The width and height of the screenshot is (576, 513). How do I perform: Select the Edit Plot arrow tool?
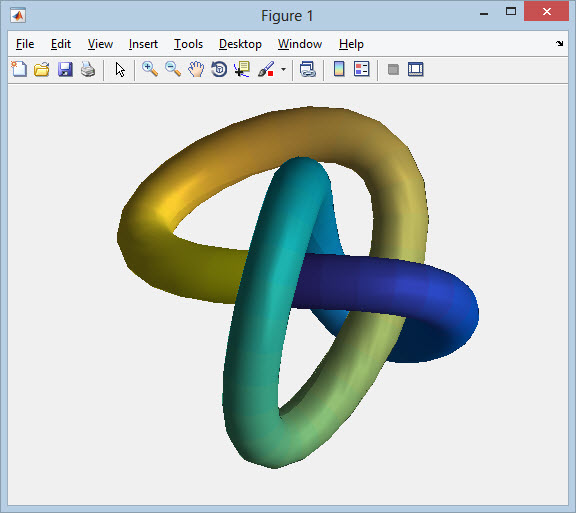click(x=120, y=69)
